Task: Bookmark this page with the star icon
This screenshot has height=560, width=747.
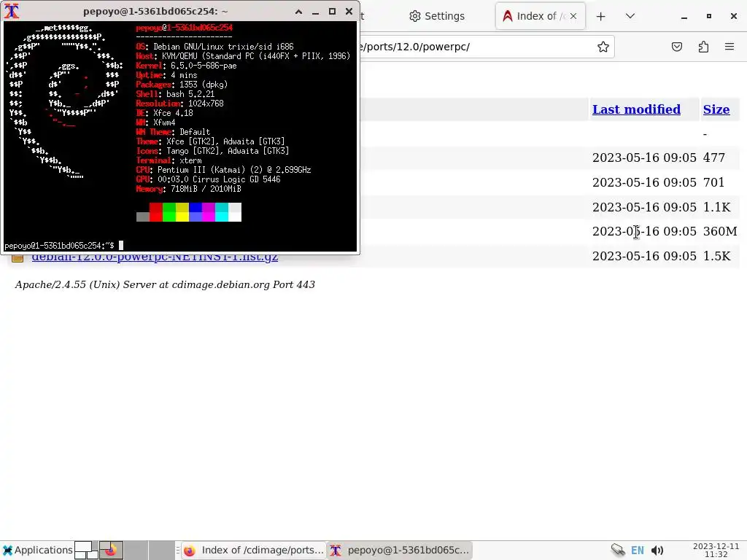Action: tap(603, 47)
